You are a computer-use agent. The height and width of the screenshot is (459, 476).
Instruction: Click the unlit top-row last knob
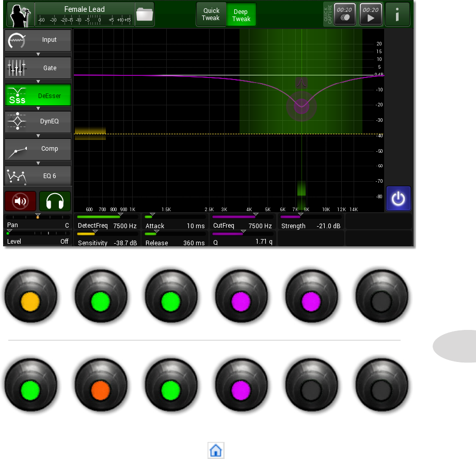[x=382, y=296]
